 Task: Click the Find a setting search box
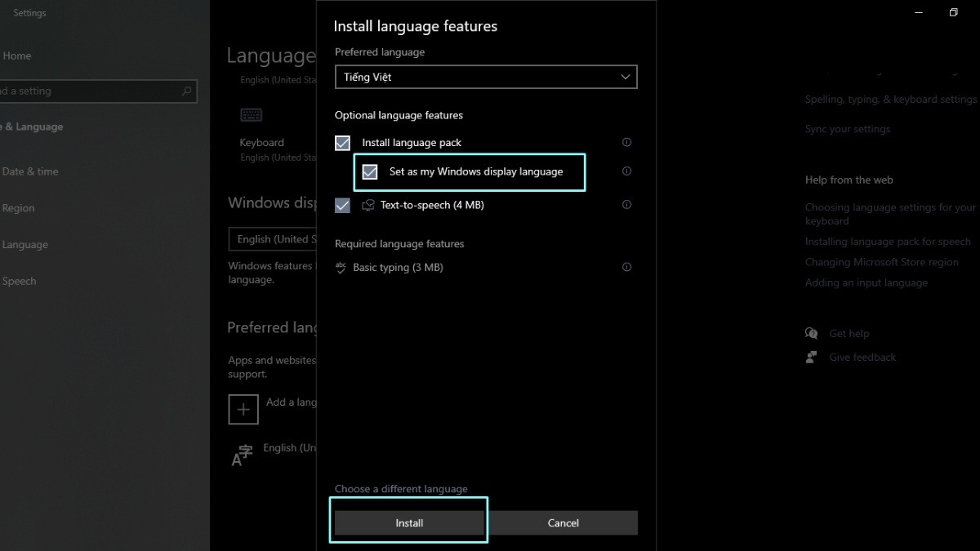[98, 91]
